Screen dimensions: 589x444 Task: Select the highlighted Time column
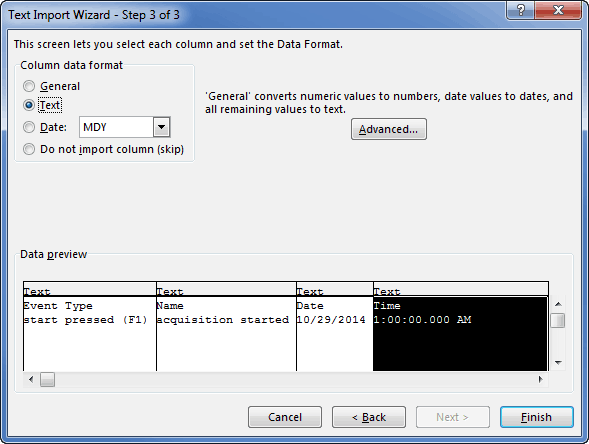461,327
